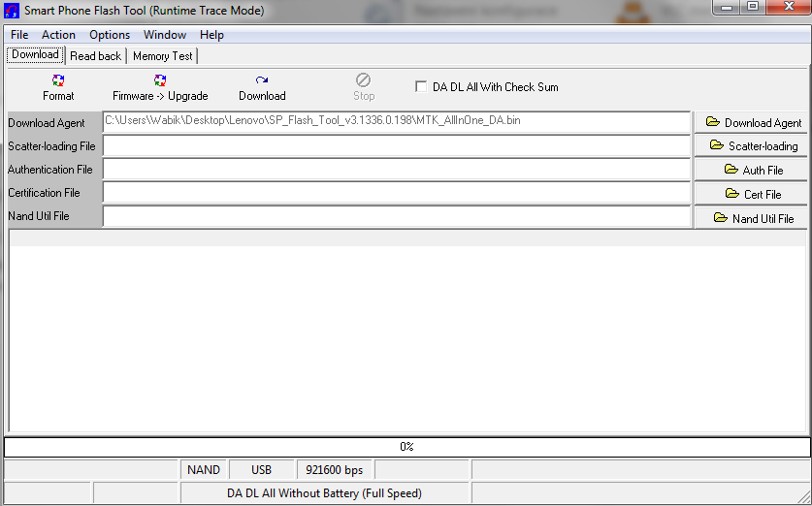
Task: Click the Certification File label
Action: click(x=44, y=193)
